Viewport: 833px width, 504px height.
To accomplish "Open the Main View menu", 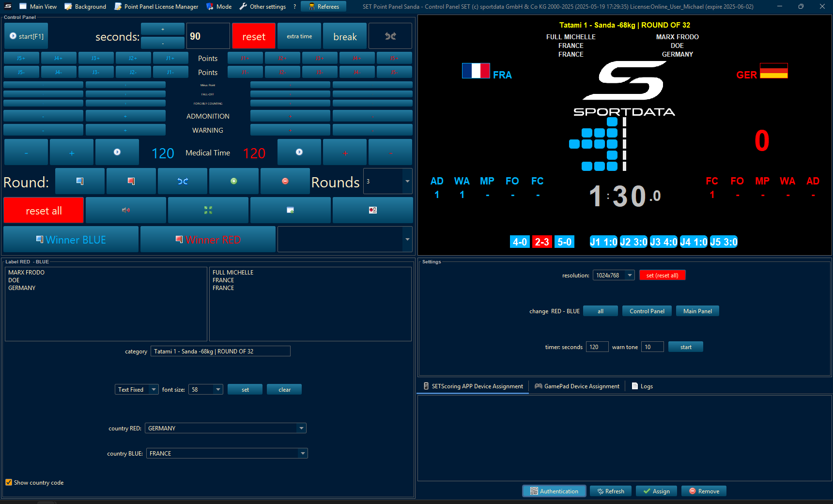I will pos(38,6).
